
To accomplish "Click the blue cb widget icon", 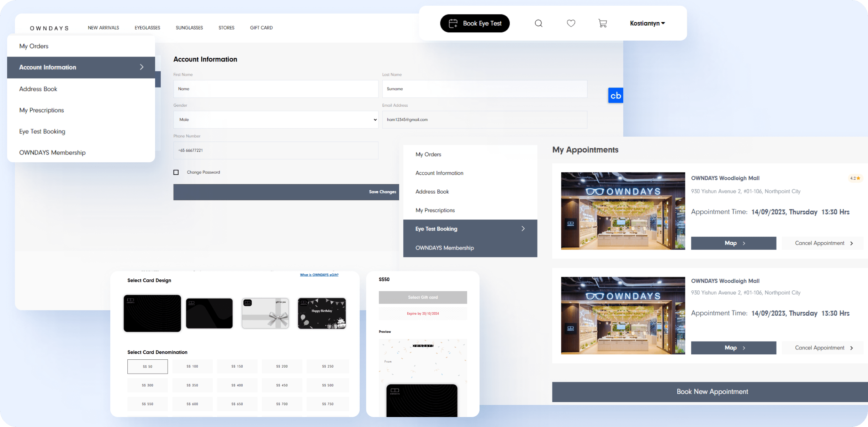I will coord(615,95).
